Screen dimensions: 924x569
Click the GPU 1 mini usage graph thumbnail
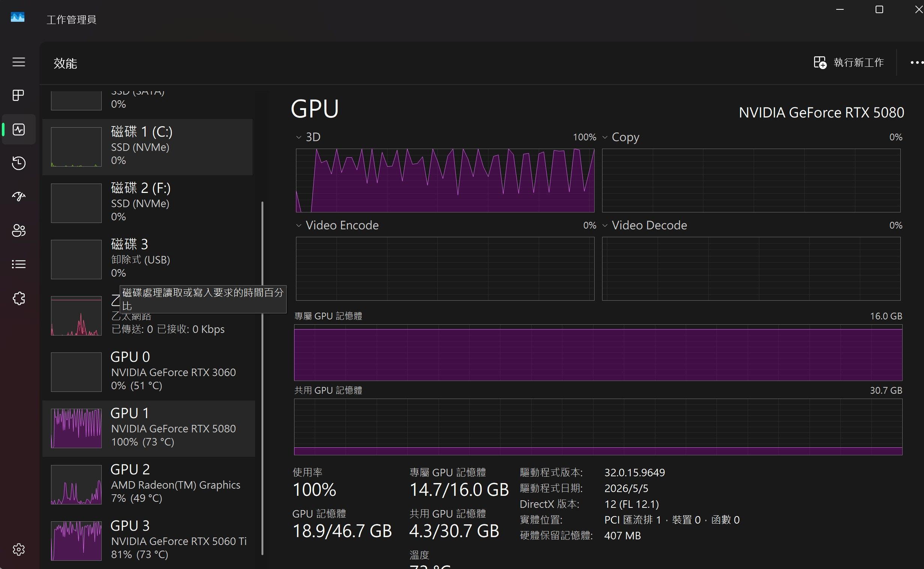(x=76, y=428)
